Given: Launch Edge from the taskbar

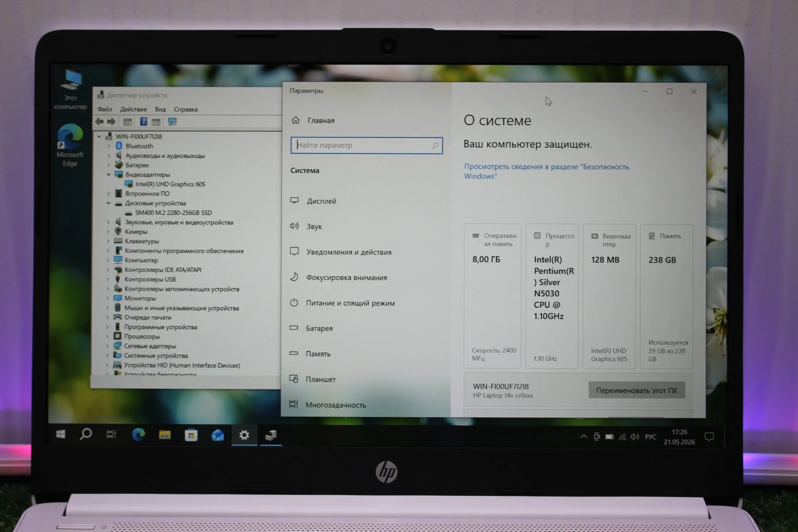Looking at the screenshot, I should click(138, 435).
